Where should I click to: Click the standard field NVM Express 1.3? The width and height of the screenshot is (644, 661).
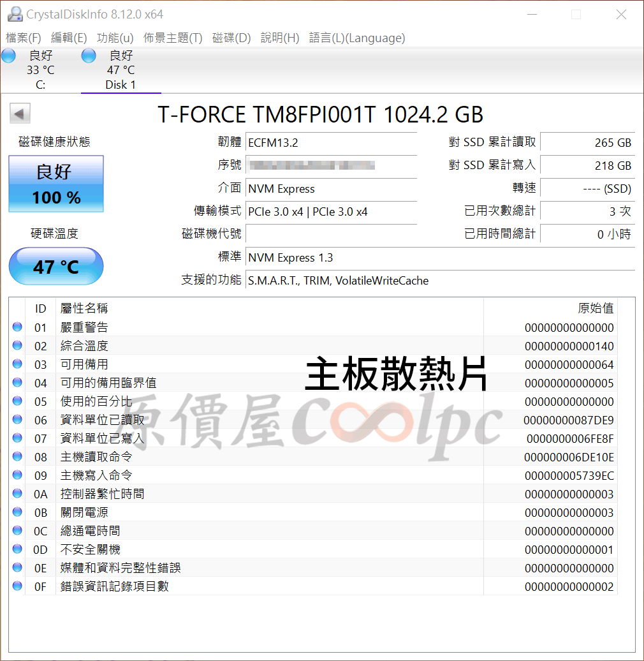440,257
